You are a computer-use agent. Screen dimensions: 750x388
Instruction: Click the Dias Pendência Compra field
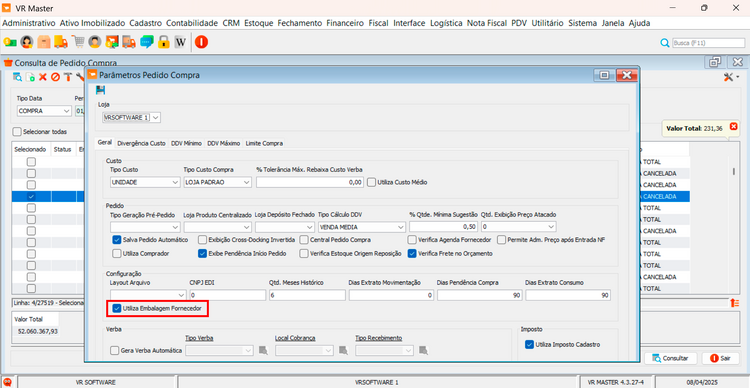(x=480, y=295)
